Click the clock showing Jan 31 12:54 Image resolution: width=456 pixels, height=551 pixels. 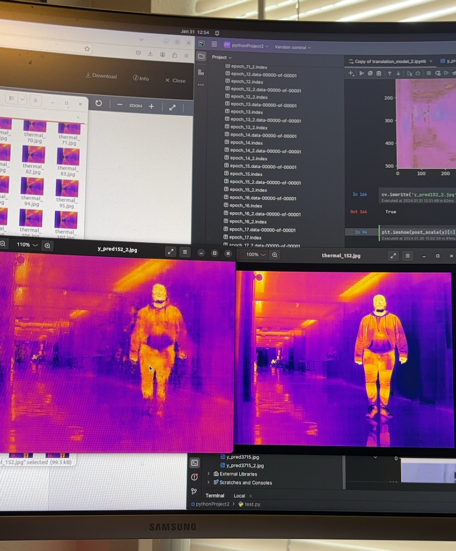pos(195,32)
